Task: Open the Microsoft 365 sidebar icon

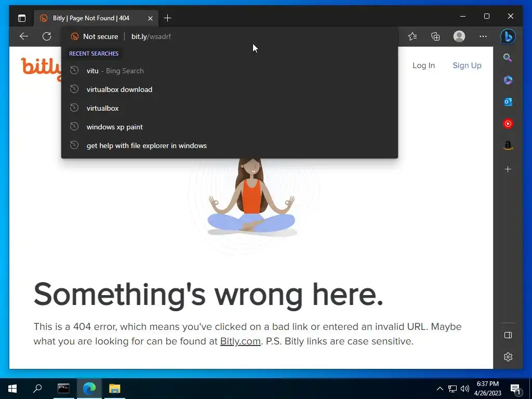Action: point(508,79)
